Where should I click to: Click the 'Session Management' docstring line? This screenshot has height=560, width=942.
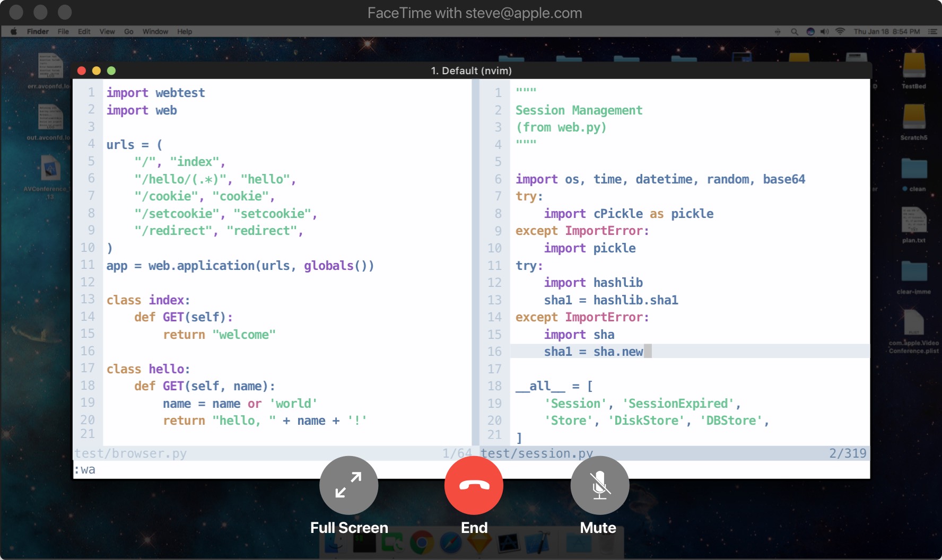click(579, 110)
